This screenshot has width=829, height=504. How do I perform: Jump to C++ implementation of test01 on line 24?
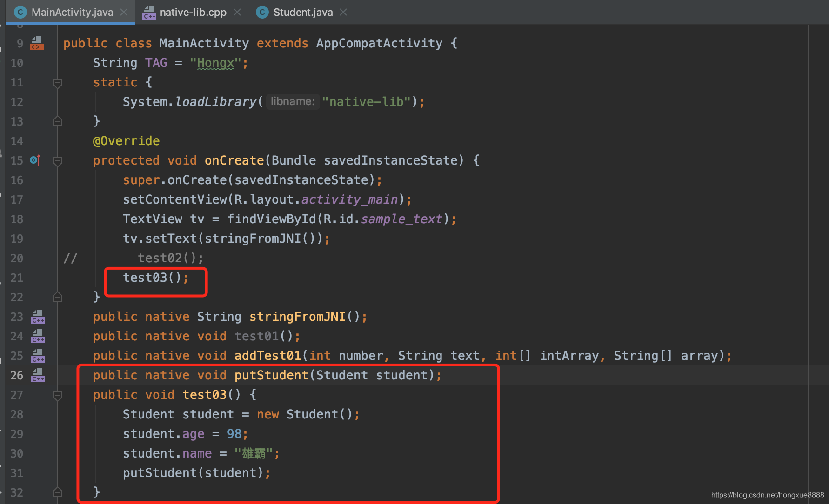pos(38,336)
